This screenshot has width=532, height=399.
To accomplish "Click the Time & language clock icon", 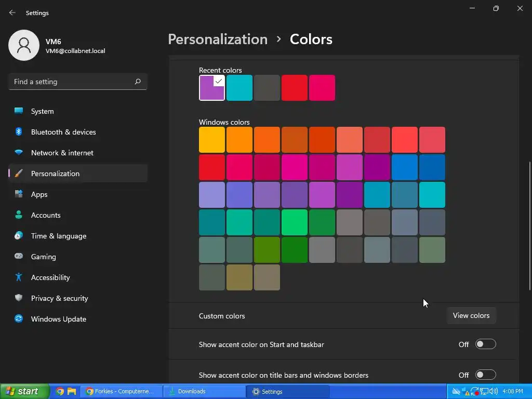I will tap(19, 235).
